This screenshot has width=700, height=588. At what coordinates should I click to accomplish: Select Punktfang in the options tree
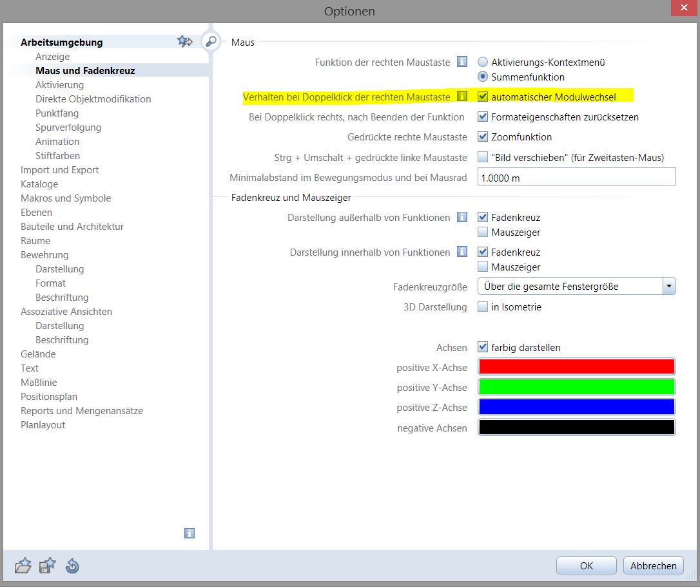tap(57, 113)
